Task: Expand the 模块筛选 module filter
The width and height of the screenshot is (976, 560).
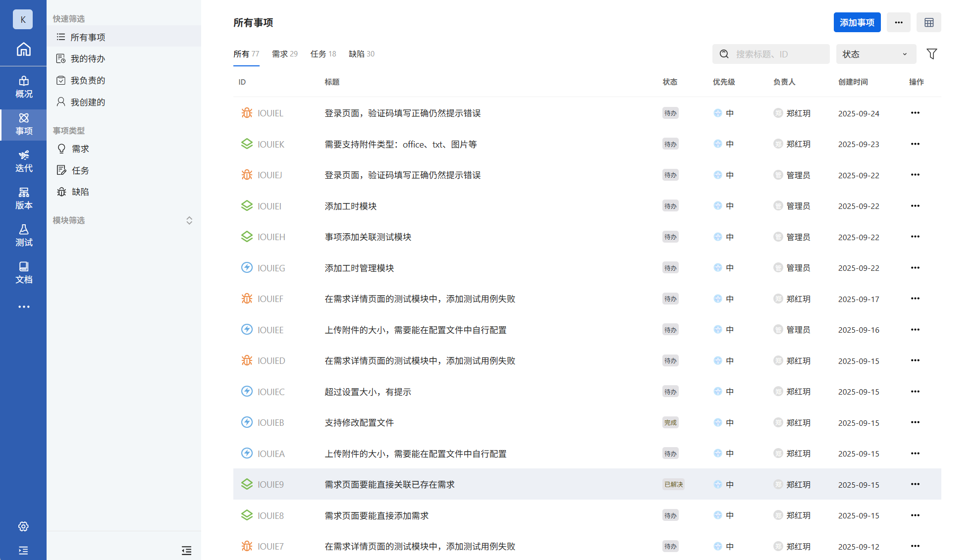Action: (x=189, y=220)
